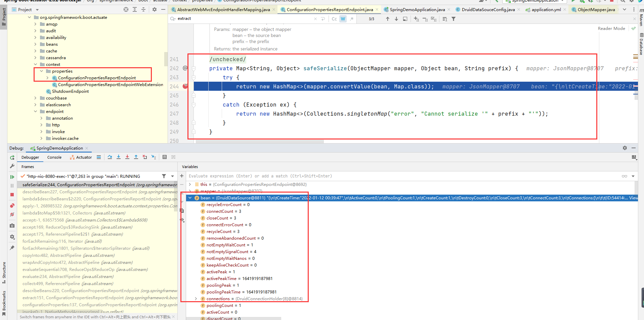Click the Mute Breakpoints icon
The height and width of the screenshot is (320, 644).
click(12, 214)
